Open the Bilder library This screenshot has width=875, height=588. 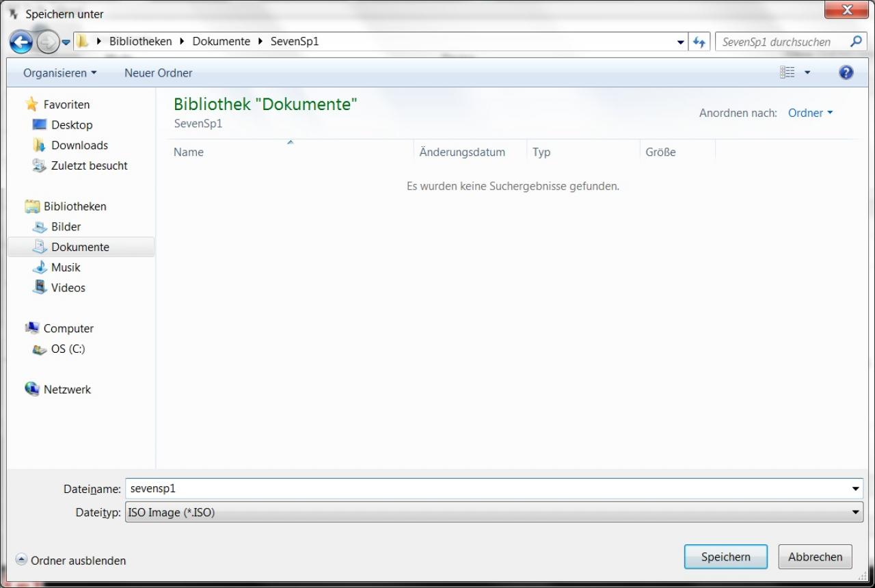[x=66, y=227]
